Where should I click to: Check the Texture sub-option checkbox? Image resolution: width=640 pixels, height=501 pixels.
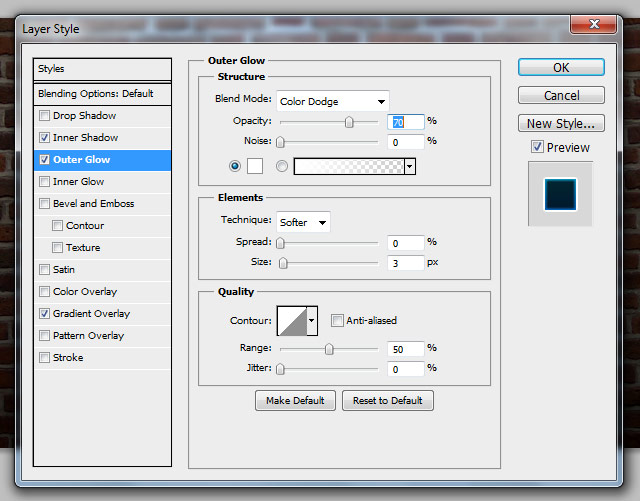(x=58, y=247)
